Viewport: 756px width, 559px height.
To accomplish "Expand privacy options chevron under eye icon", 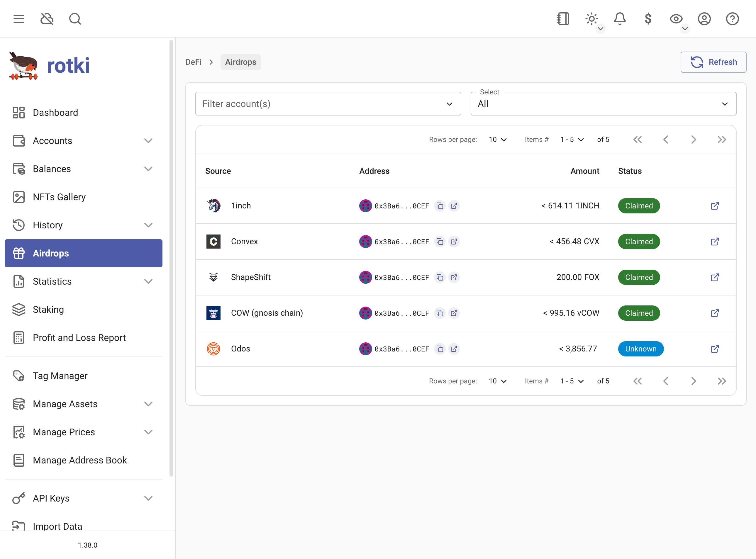I will 684,29.
